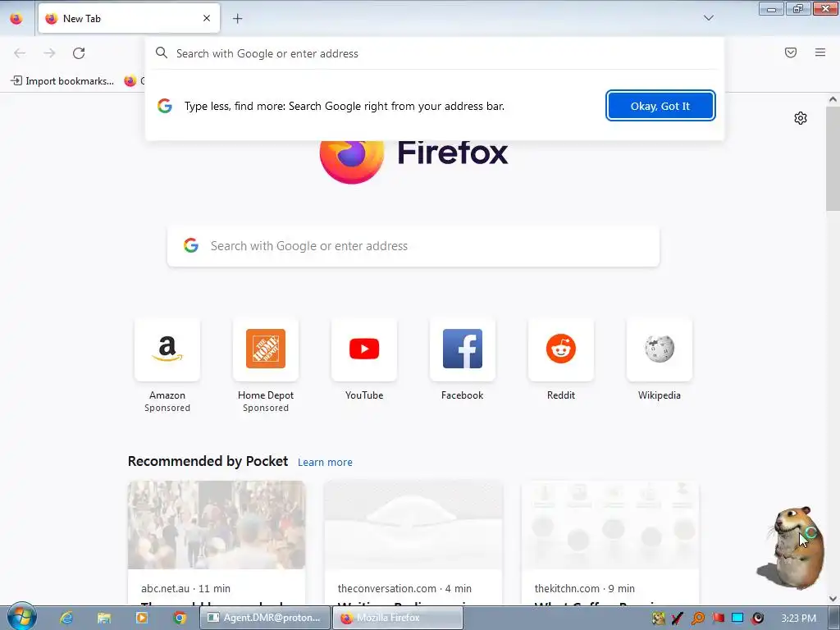Open the List all tabs chevron

point(708,18)
